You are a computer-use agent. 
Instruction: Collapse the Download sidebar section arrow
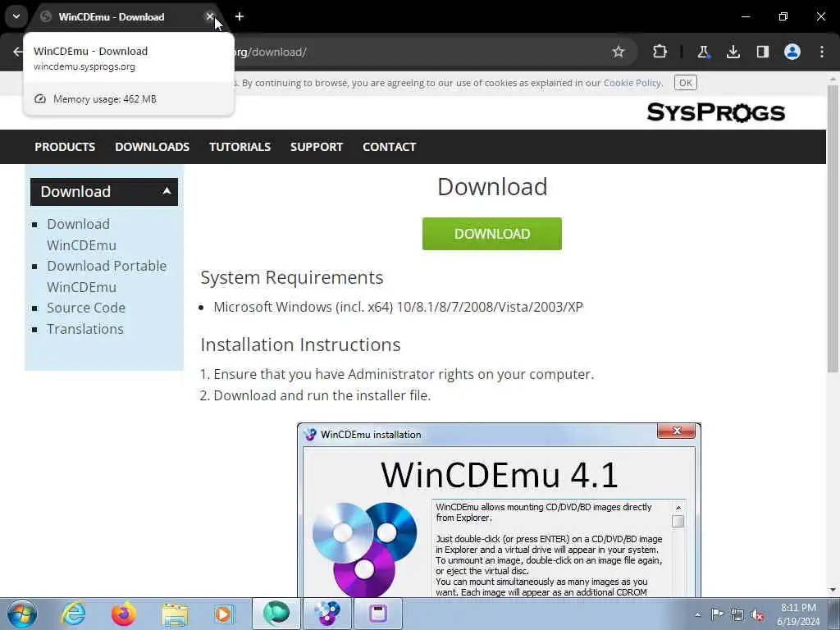167,190
